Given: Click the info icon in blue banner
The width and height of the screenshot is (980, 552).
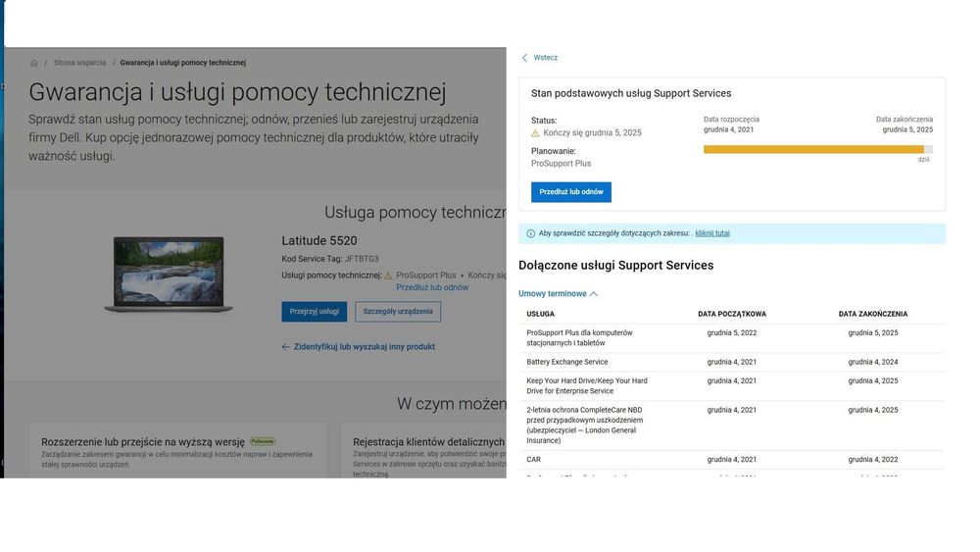Looking at the screenshot, I should pyautogui.click(x=531, y=233).
